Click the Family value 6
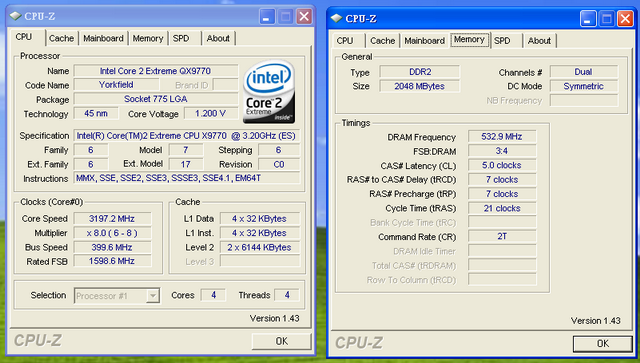The image size is (640, 363). pos(91,150)
